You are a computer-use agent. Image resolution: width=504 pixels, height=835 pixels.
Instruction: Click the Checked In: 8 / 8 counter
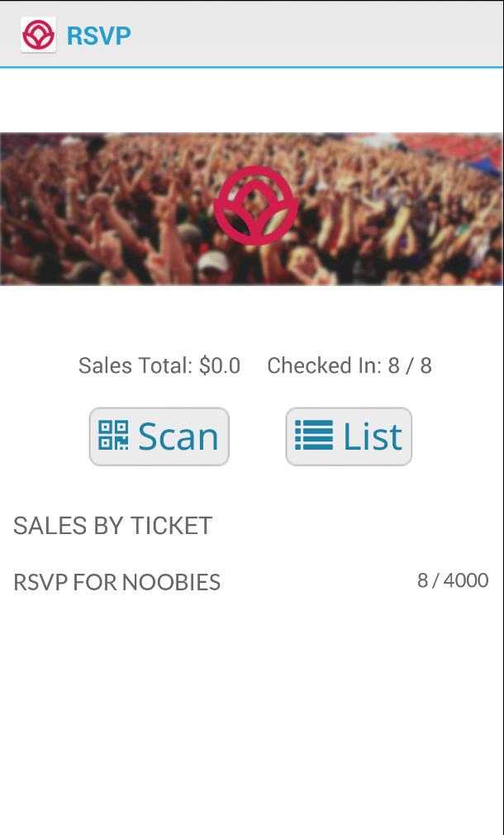[349, 365]
